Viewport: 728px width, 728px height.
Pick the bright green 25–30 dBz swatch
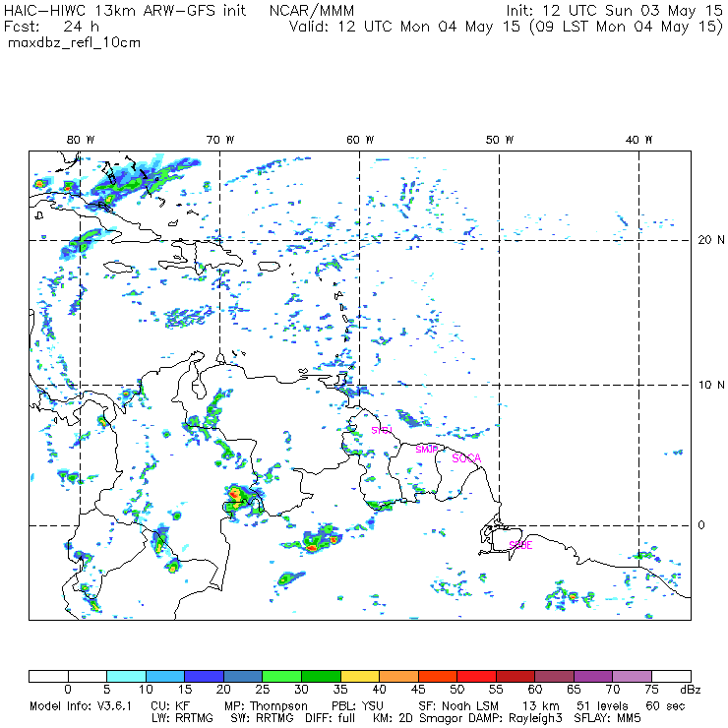(x=281, y=676)
